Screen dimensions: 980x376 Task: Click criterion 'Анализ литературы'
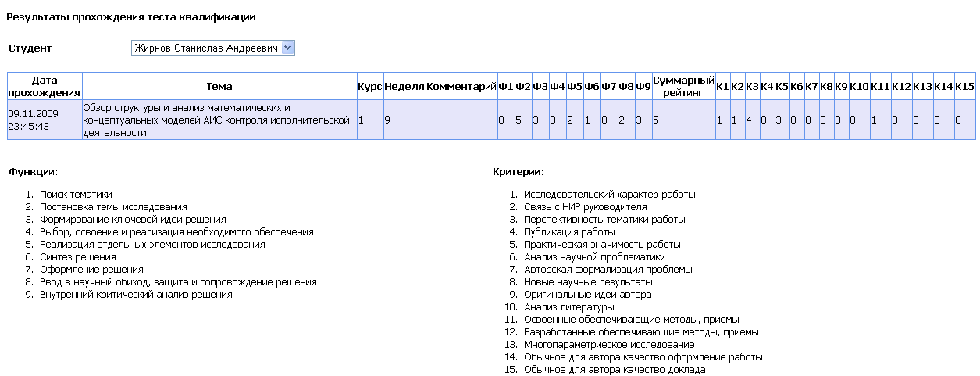[569, 307]
